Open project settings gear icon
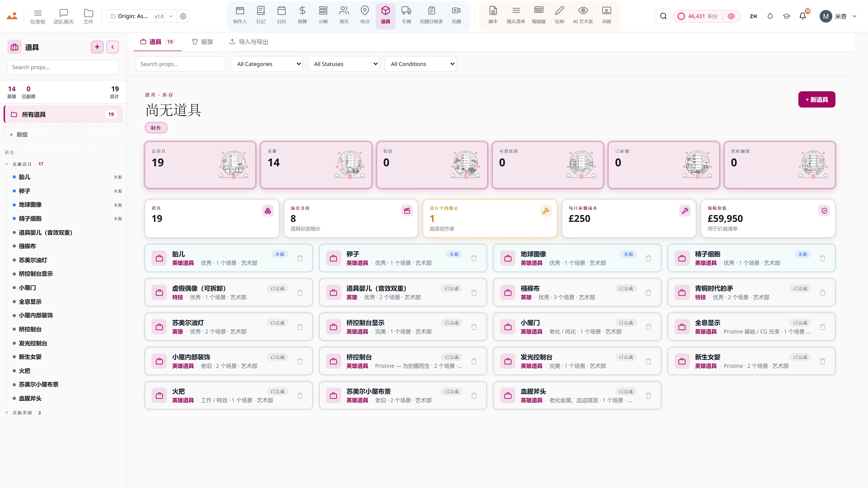Screen dimensions: 868x488 click(183, 16)
